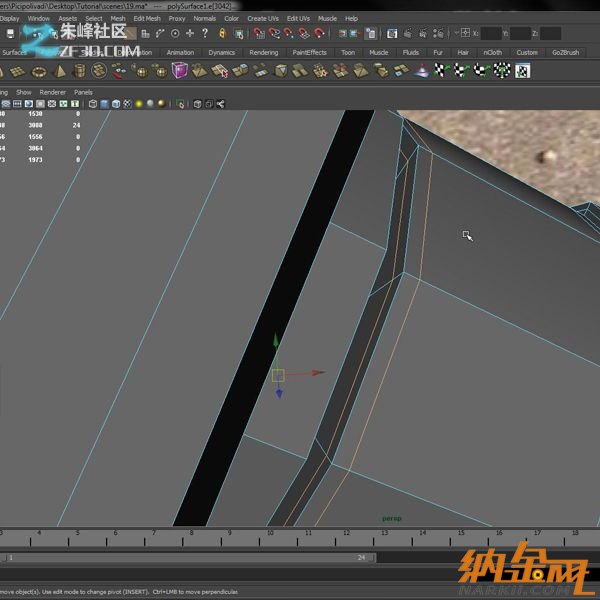Toggle X-ray display cube icon

point(197,104)
